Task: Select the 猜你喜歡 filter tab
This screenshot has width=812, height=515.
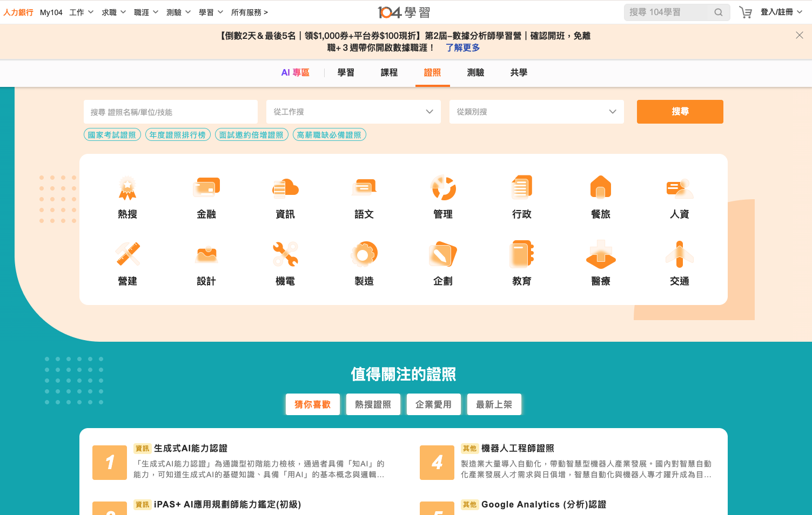Action: coord(313,404)
